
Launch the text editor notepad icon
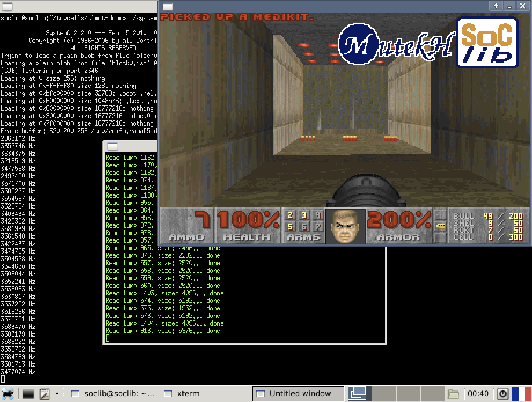(x=45, y=394)
